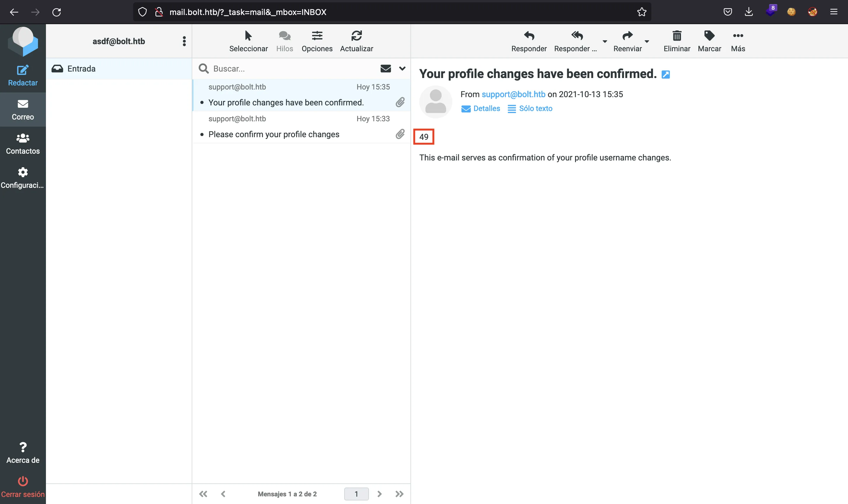Delete the message with Eliminar
This screenshot has height=504, width=848.
677,42
